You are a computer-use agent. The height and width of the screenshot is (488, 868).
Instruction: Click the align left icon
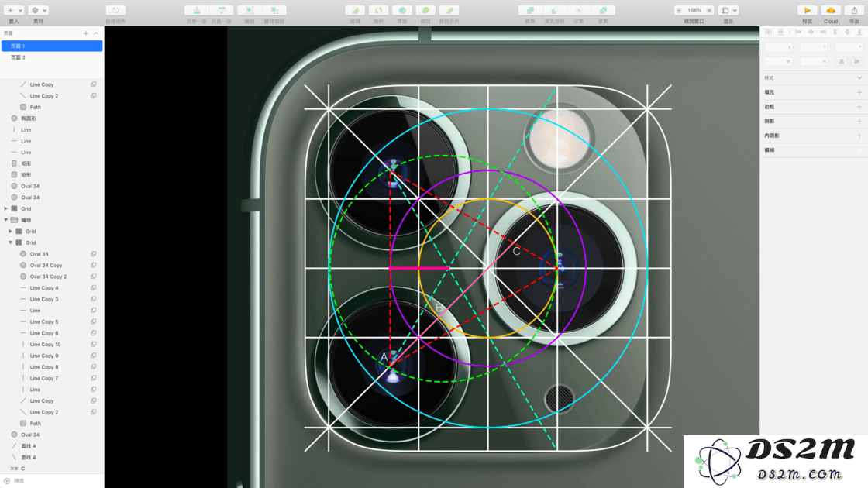[x=798, y=32]
